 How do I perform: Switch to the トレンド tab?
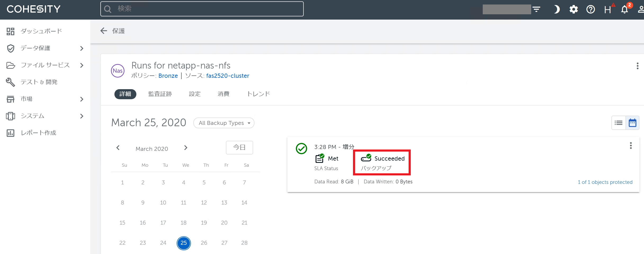pyautogui.click(x=258, y=94)
